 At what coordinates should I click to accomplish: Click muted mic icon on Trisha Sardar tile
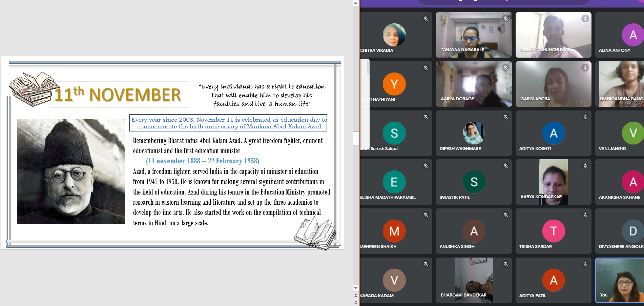(x=585, y=215)
